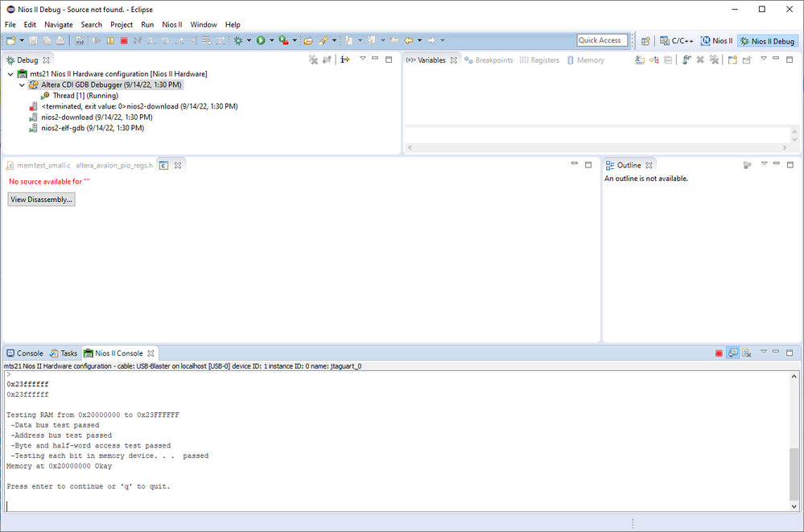
Task: Click the Suspend (pause) toolbar icon
Action: click(110, 40)
